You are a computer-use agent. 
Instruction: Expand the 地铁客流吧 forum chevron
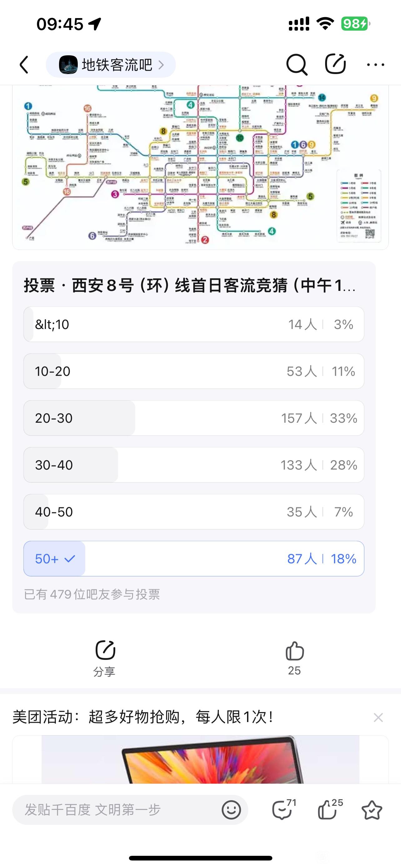tap(161, 65)
